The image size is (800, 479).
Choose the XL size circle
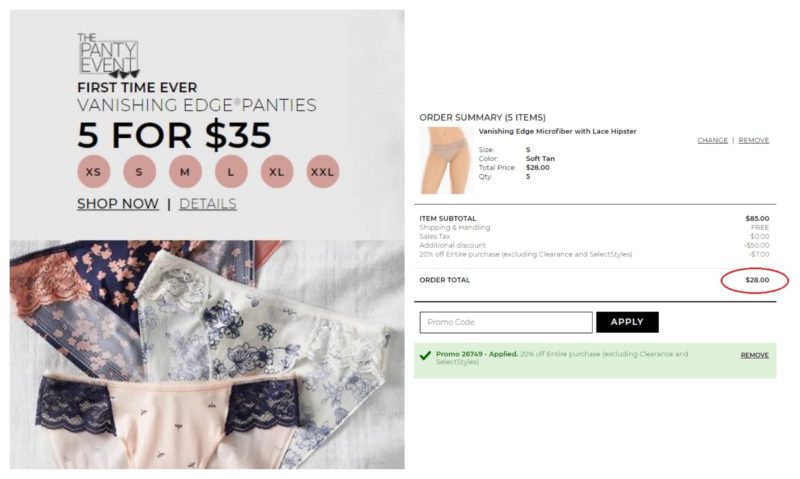click(x=277, y=172)
